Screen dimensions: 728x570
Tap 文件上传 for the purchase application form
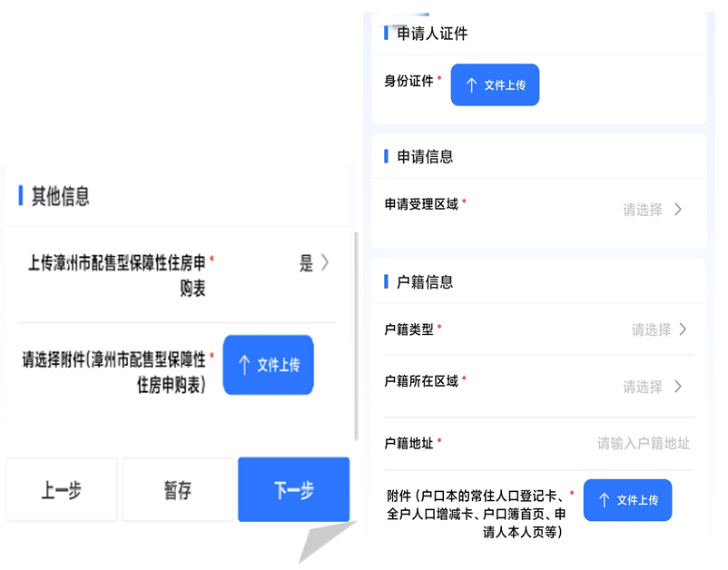tap(269, 365)
